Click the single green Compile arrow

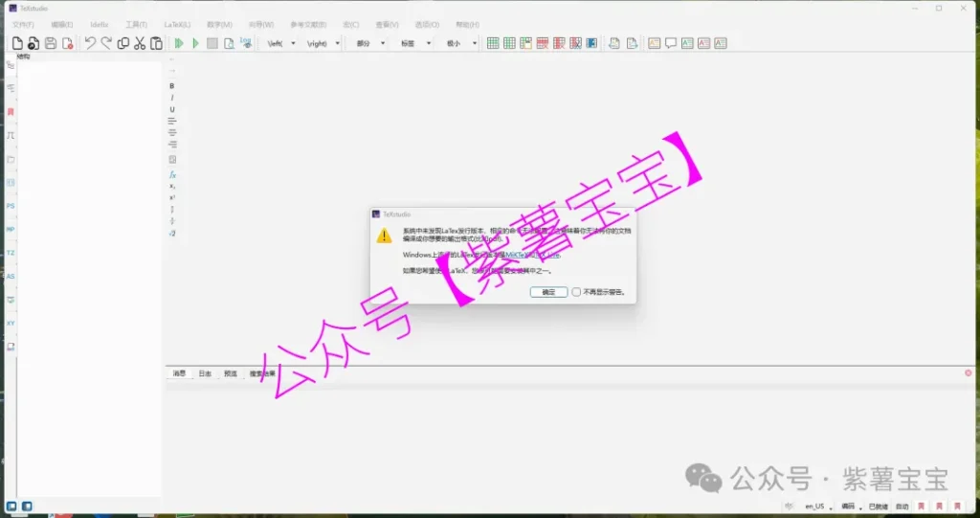click(195, 43)
